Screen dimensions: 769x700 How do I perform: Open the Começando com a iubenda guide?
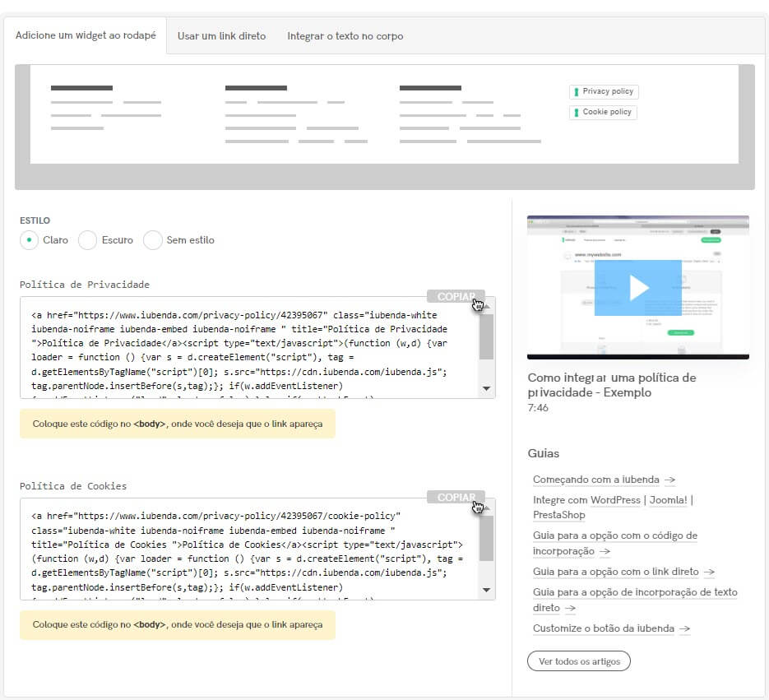(x=596, y=480)
